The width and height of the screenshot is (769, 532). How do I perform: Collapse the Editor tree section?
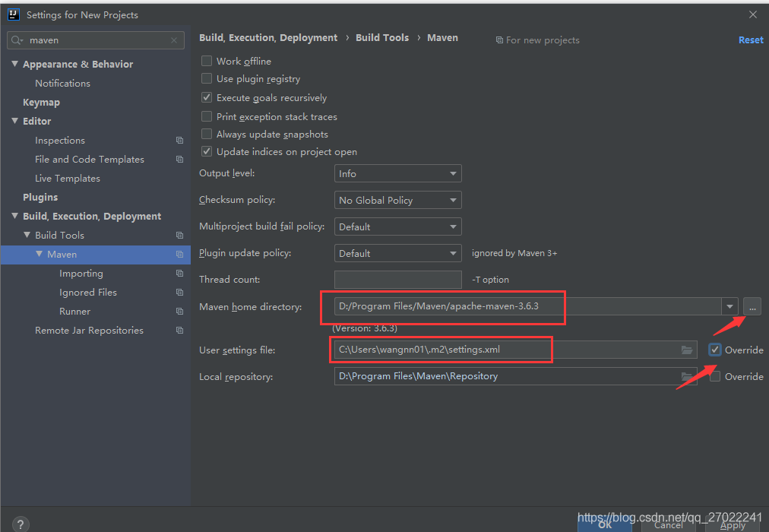coord(14,121)
